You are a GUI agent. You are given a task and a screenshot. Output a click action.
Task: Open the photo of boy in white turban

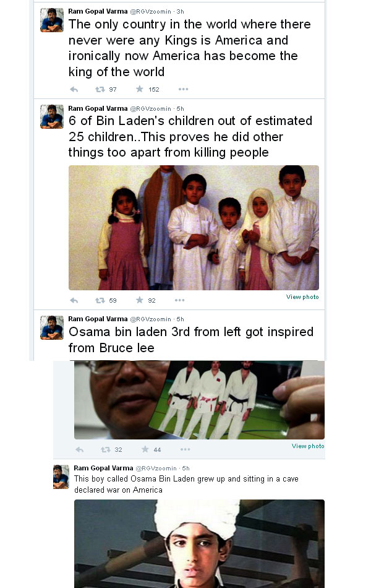pyautogui.click(x=199, y=543)
